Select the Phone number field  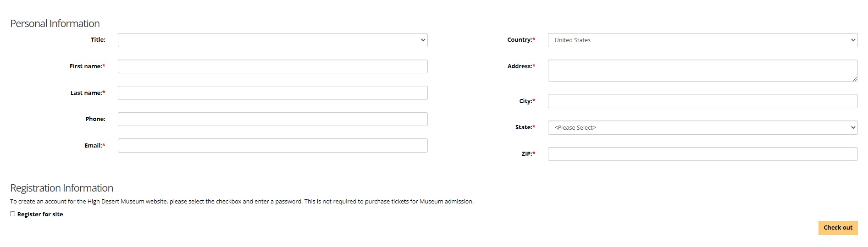(x=272, y=119)
